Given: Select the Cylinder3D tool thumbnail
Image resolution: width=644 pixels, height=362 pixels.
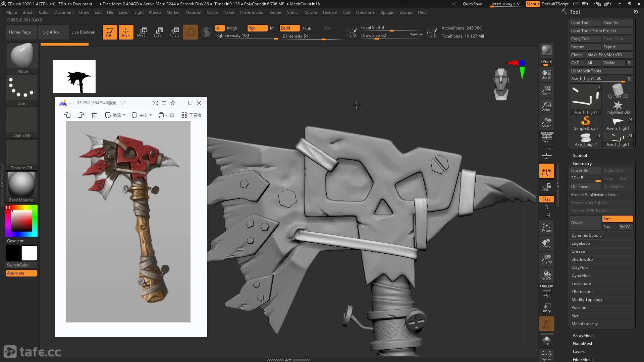Looking at the screenshot, I should 618,91.
